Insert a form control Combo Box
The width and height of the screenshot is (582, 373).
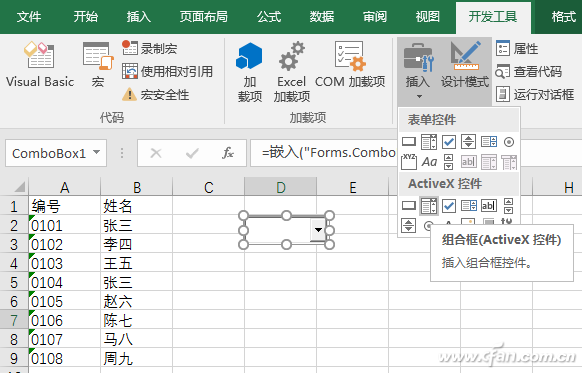pos(429,142)
